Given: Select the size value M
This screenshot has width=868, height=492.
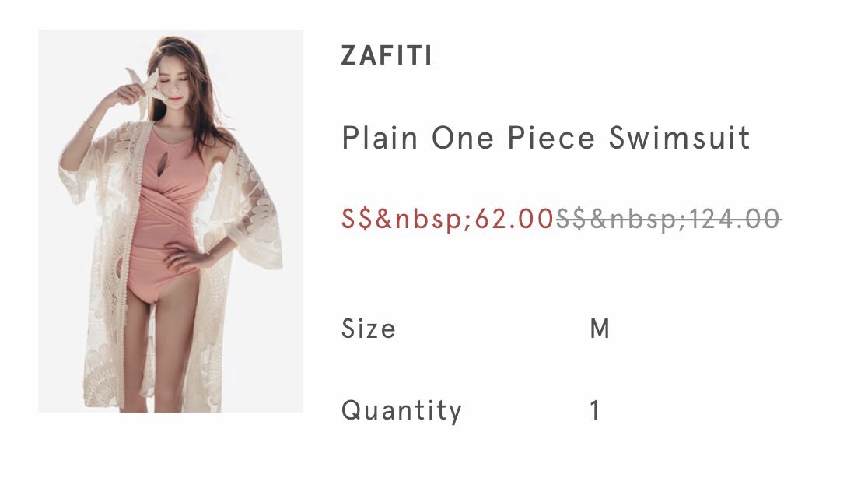Looking at the screenshot, I should pyautogui.click(x=599, y=329).
